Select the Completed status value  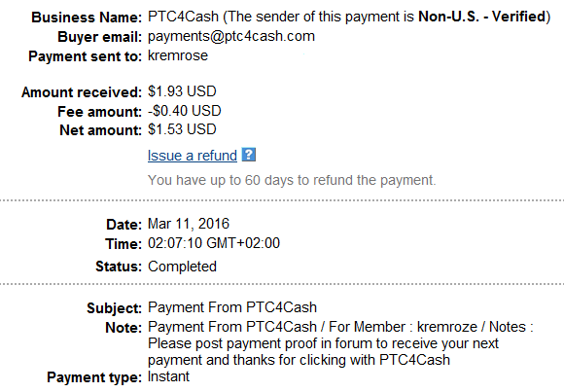pos(182,267)
